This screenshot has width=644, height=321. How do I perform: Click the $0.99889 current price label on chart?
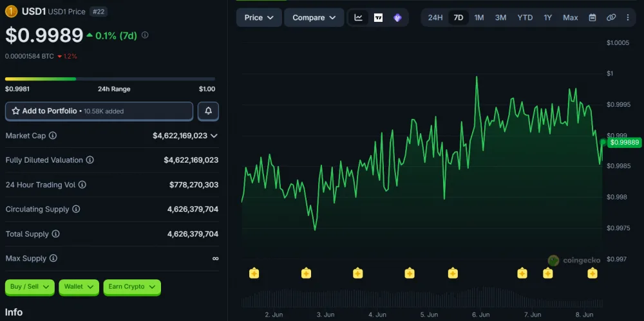624,142
